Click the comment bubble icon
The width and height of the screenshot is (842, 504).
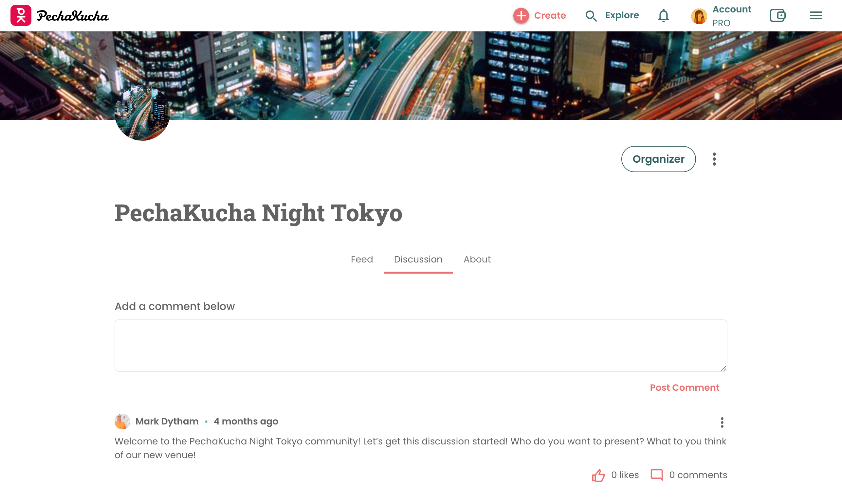(x=656, y=475)
